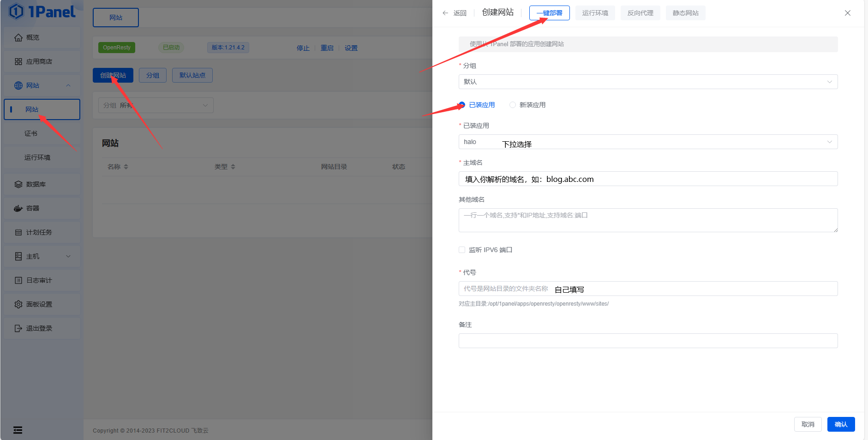Viewport: 868px width, 440px height.
Task: Select the 新装应用 radio button
Action: click(513, 105)
